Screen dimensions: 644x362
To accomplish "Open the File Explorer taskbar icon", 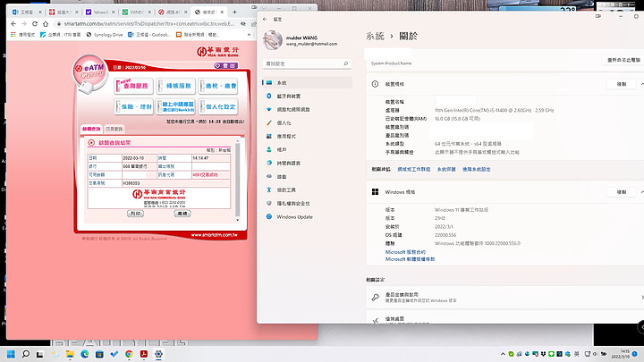I will pos(70,354).
